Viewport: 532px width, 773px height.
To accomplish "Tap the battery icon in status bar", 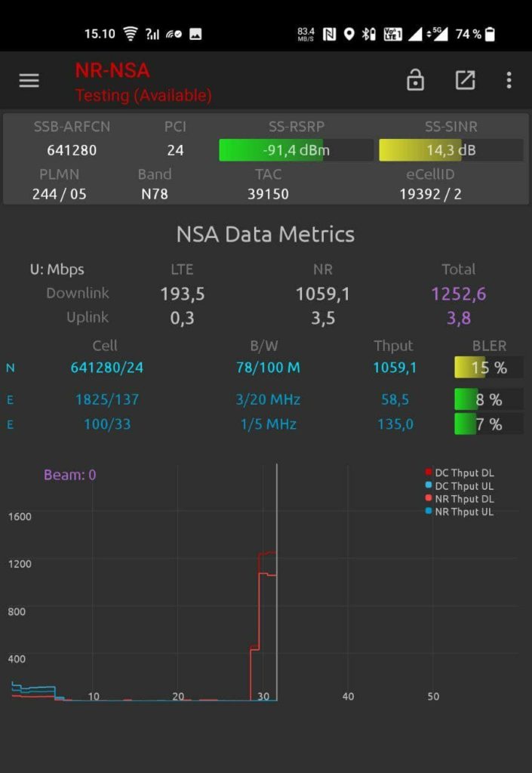I will coord(490,33).
